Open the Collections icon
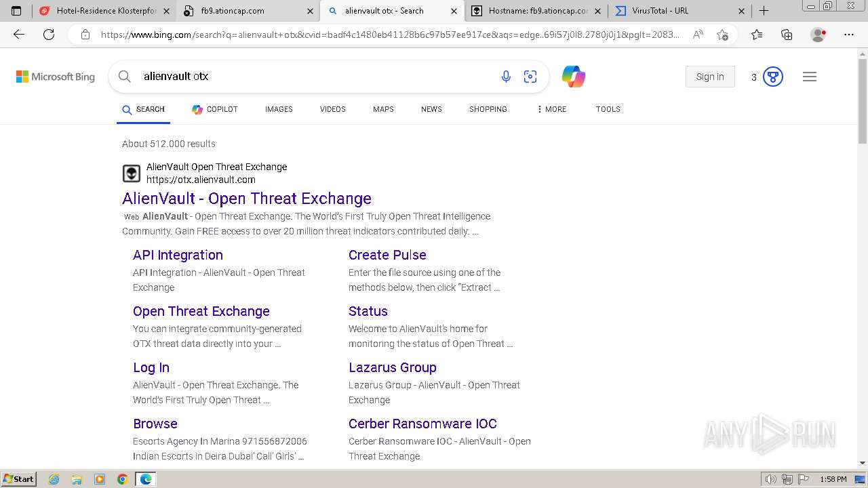The height and width of the screenshot is (488, 868). [787, 35]
